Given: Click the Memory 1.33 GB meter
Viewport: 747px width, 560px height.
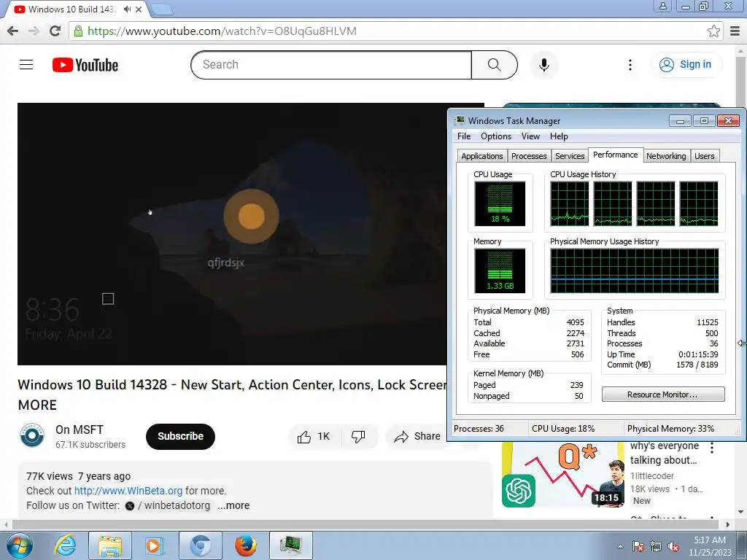Looking at the screenshot, I should click(x=500, y=271).
